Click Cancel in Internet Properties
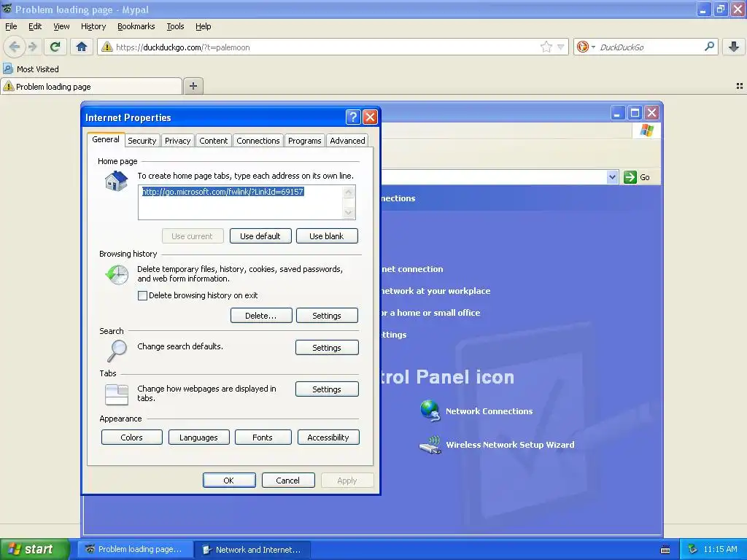The width and height of the screenshot is (747, 560). [287, 480]
